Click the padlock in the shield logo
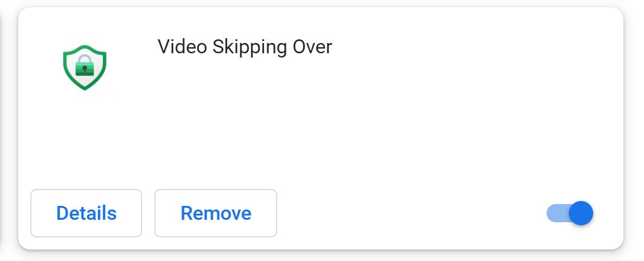644x261 pixels. (x=85, y=65)
